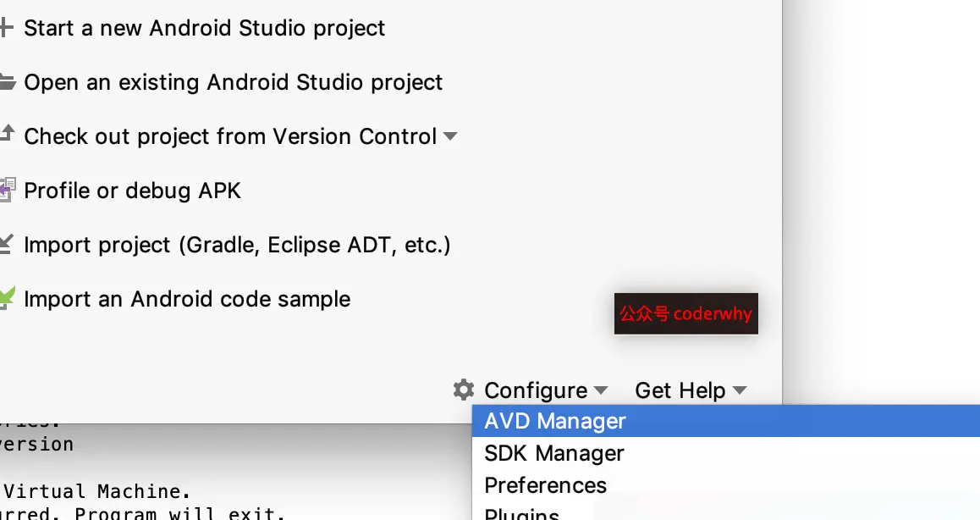Click the Profile or debug APK icon
This screenshot has width=980, height=520.
pos(7,190)
